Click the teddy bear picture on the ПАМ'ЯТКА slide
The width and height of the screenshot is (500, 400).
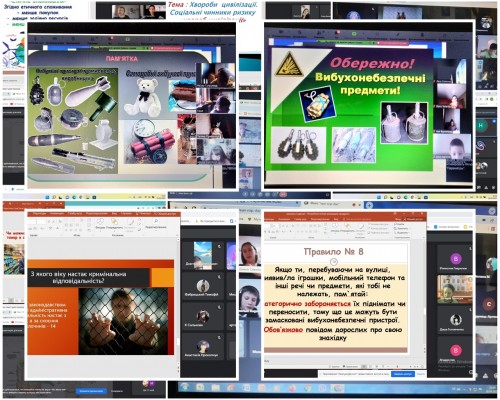click(143, 97)
